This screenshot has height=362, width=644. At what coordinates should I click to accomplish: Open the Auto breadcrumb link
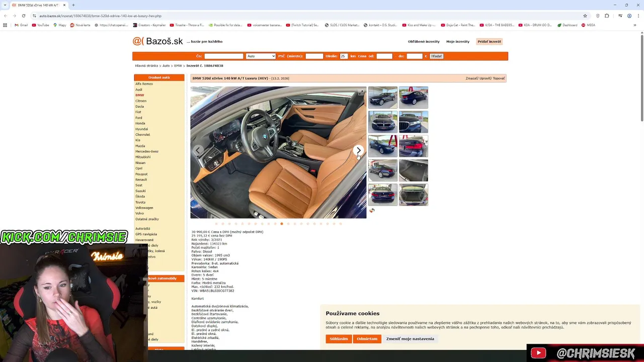click(x=166, y=66)
